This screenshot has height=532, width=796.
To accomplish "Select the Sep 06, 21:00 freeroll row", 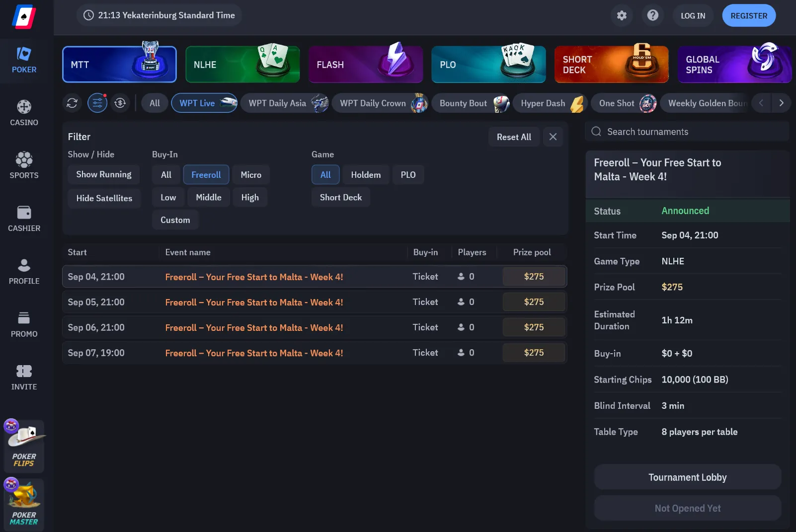I will (315, 327).
